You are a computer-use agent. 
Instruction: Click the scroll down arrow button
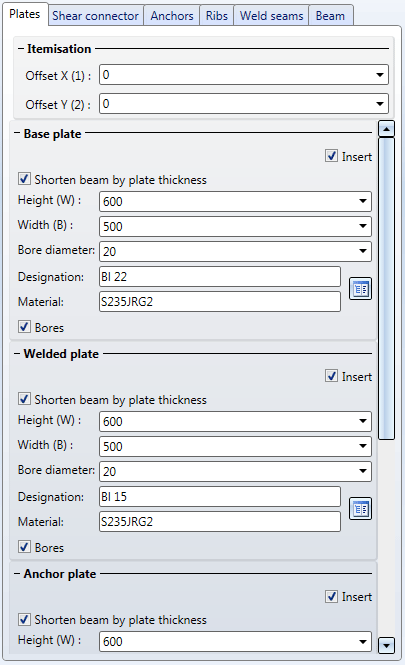[x=386, y=645]
